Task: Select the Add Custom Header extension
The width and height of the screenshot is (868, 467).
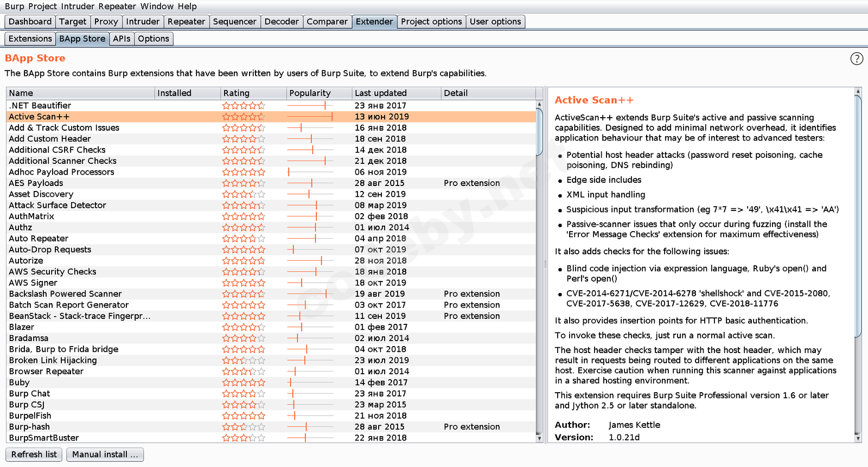Action: tap(271, 139)
